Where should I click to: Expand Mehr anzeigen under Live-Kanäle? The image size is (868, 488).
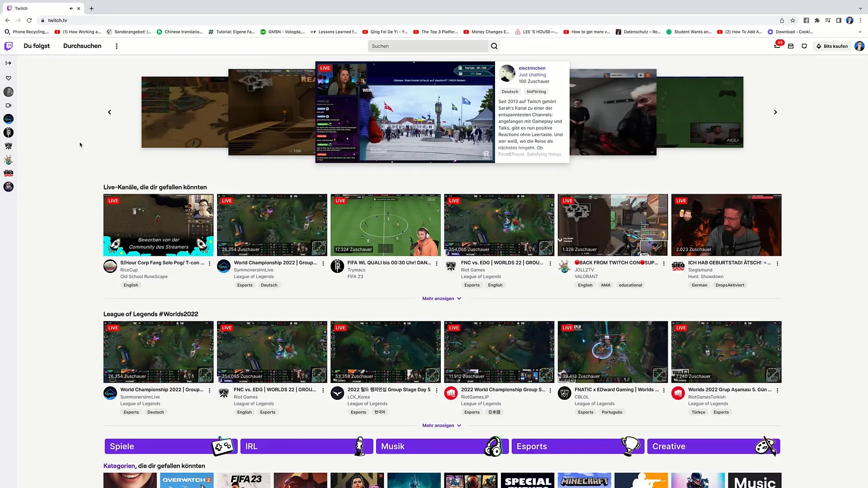click(x=442, y=298)
